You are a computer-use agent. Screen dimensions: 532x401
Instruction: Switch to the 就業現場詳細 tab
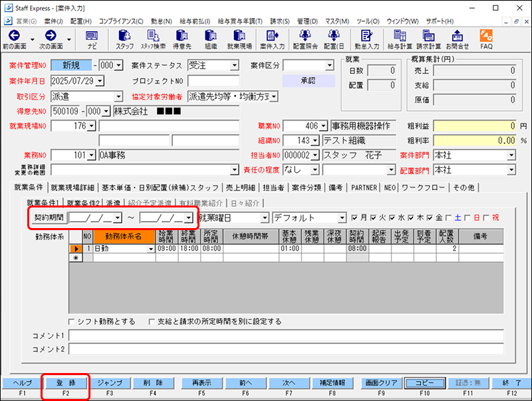pos(72,188)
